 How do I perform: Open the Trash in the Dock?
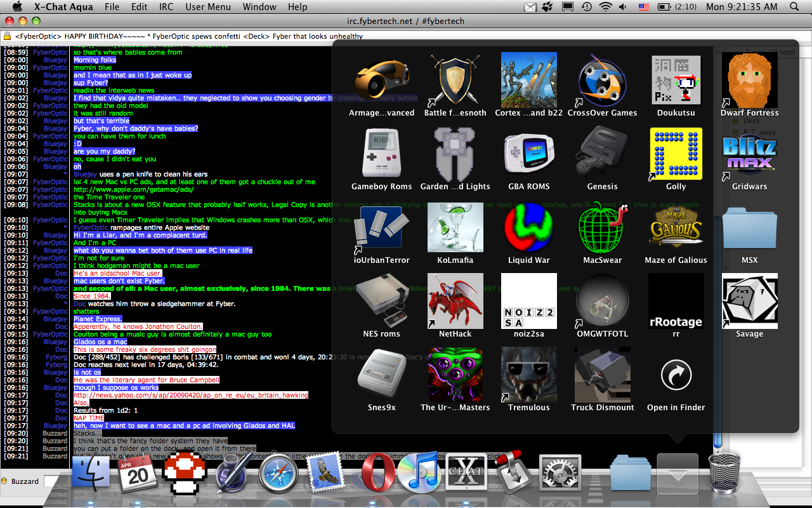(x=724, y=473)
